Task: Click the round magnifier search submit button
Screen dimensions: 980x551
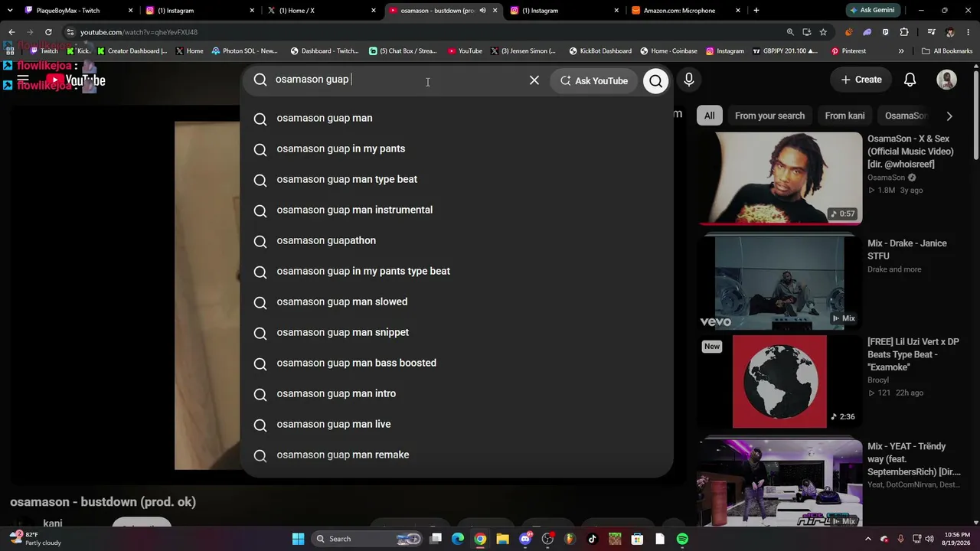Action: [x=656, y=80]
